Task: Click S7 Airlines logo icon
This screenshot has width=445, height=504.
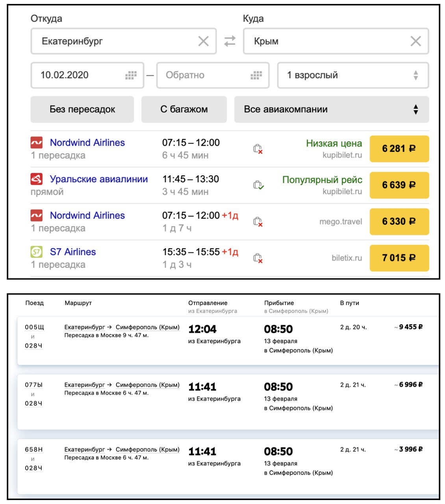Action: click(37, 252)
